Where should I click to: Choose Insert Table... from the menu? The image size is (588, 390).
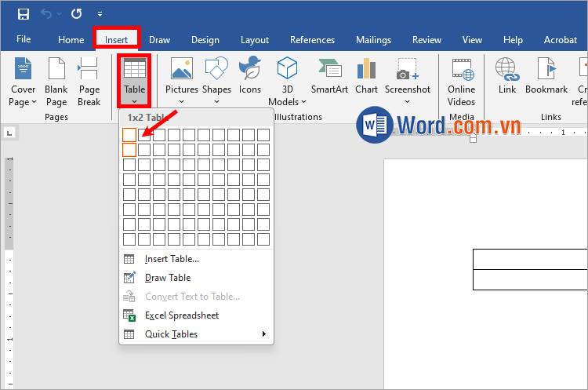pos(172,259)
